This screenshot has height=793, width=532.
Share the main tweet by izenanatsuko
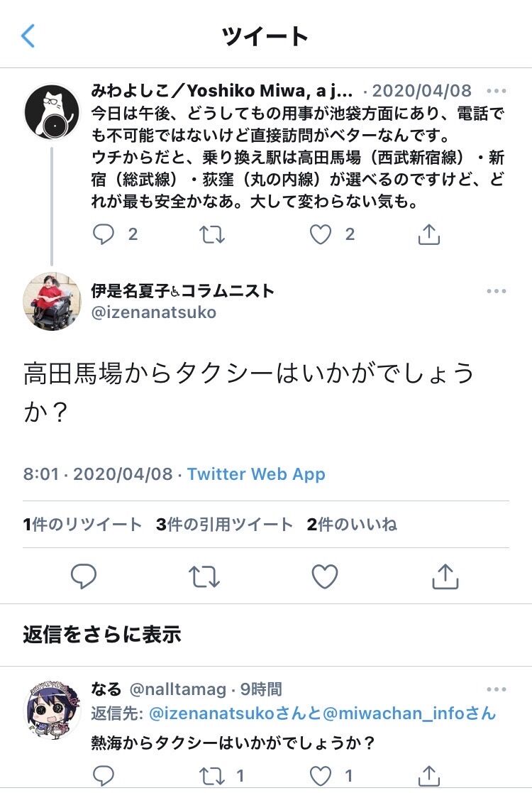(x=445, y=576)
